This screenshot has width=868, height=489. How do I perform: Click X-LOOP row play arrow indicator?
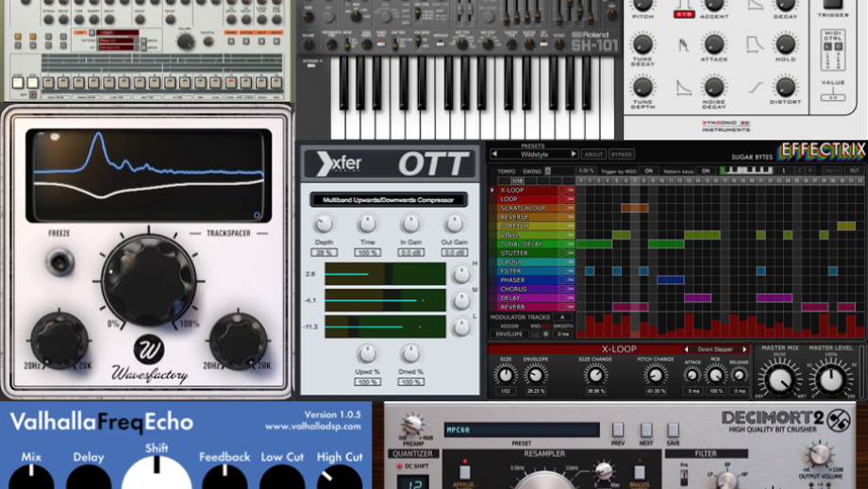click(x=492, y=190)
